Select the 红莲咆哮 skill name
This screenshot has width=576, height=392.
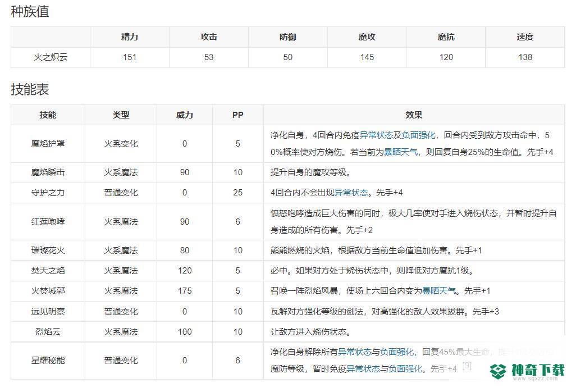[48, 222]
